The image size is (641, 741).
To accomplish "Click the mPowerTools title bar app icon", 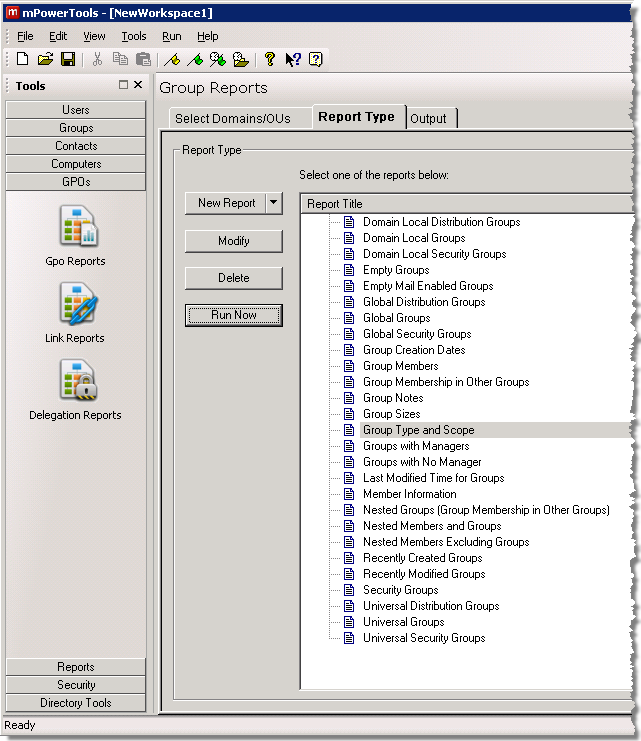I will 12,12.
